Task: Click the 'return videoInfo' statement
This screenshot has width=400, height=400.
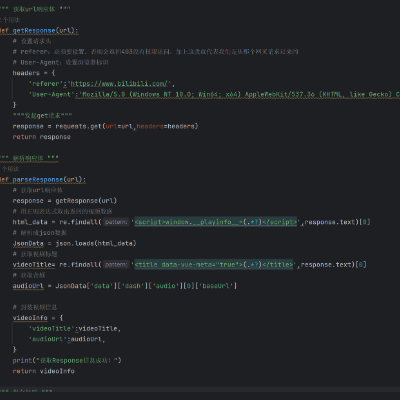Action: (43, 371)
